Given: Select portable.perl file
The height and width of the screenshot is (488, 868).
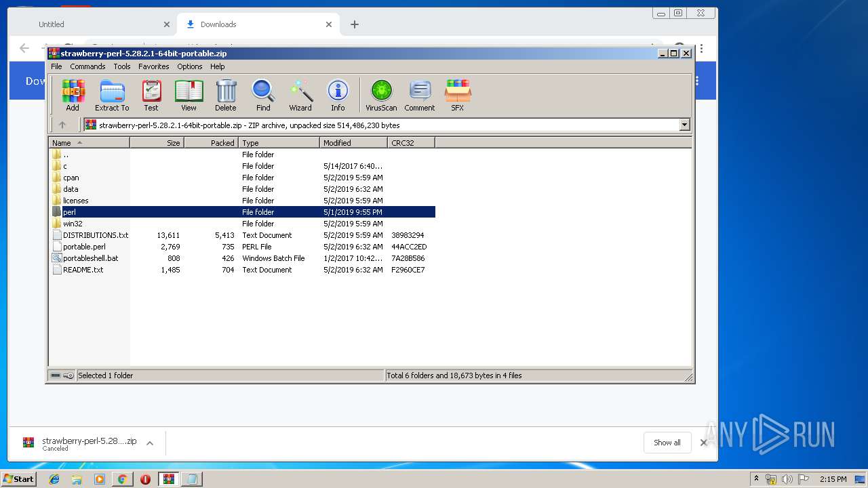Looking at the screenshot, I should [x=84, y=247].
